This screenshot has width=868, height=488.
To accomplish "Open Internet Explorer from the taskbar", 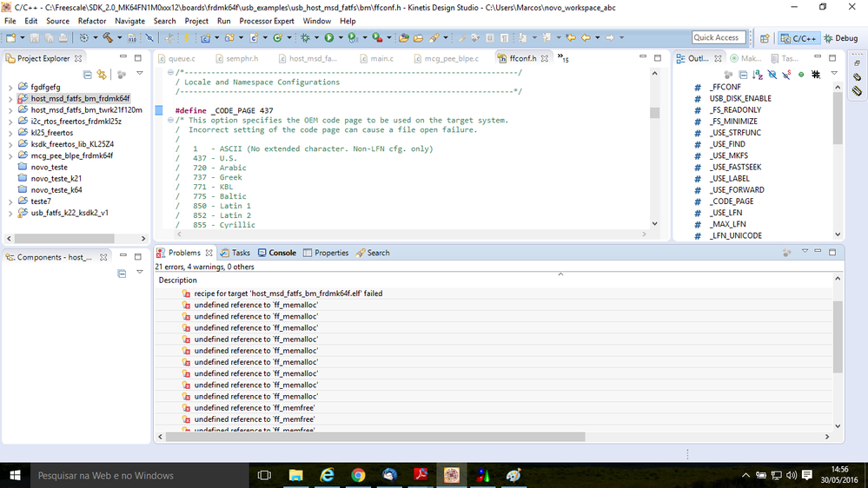I will click(328, 475).
